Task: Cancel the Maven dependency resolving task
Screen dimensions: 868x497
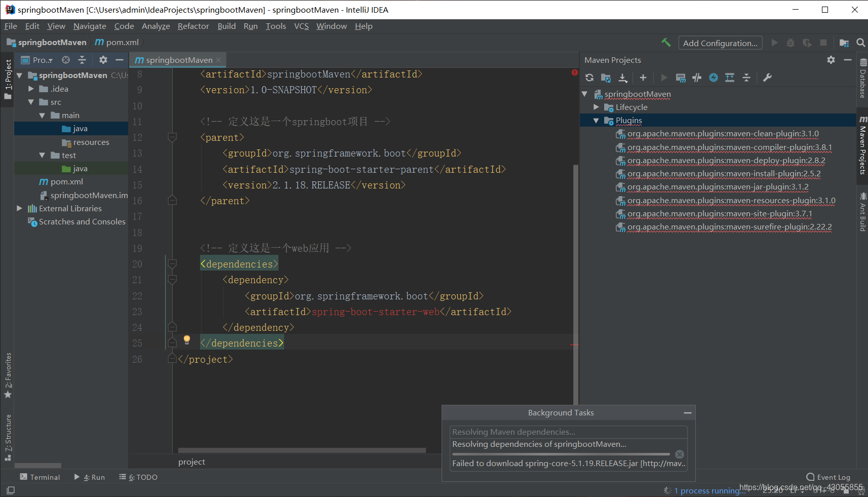Action: (680, 454)
